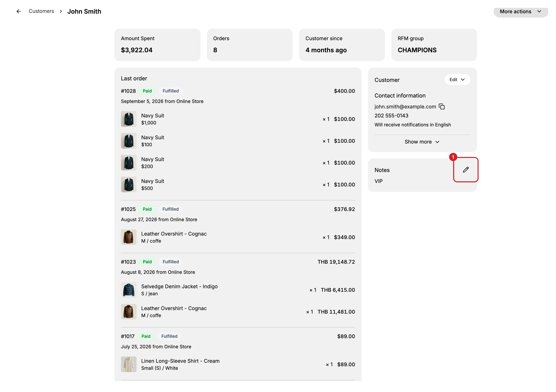Click the Navy Suit $100 thumbnail

[x=129, y=141]
